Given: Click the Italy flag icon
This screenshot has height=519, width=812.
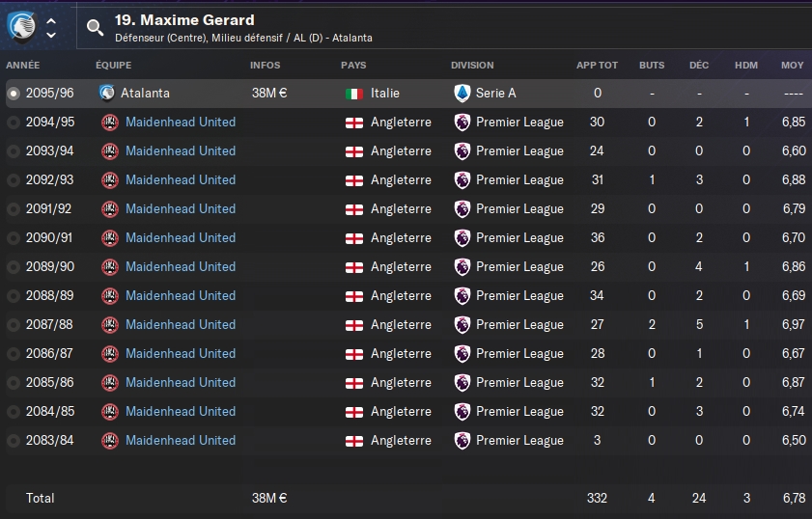Looking at the screenshot, I should [354, 94].
